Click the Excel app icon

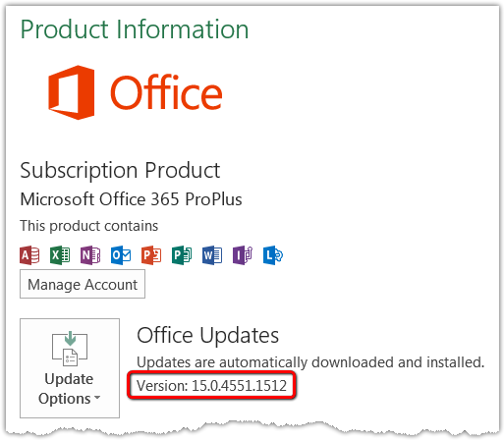60,255
